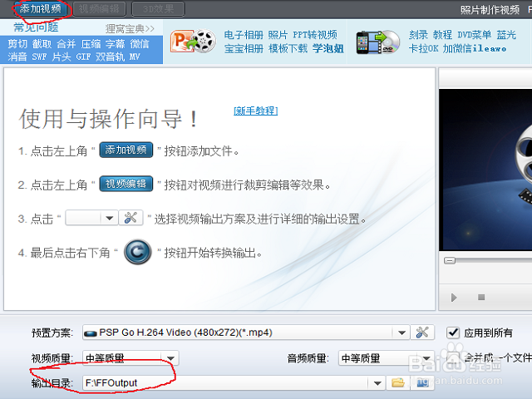Click the blue convert icon in step 4

point(137,252)
